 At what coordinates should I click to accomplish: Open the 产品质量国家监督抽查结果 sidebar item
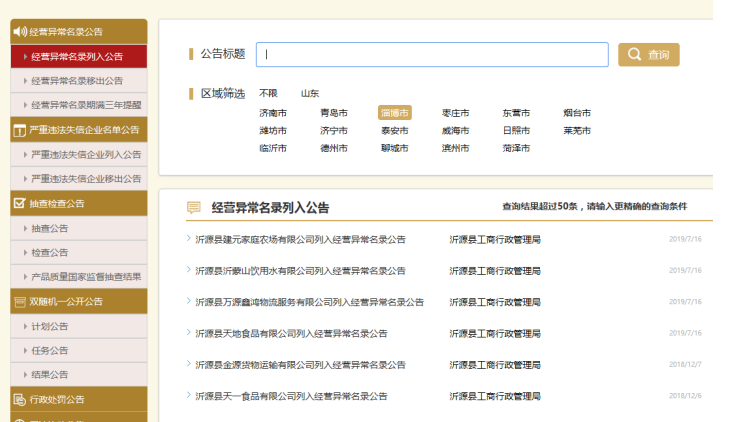pos(85,277)
